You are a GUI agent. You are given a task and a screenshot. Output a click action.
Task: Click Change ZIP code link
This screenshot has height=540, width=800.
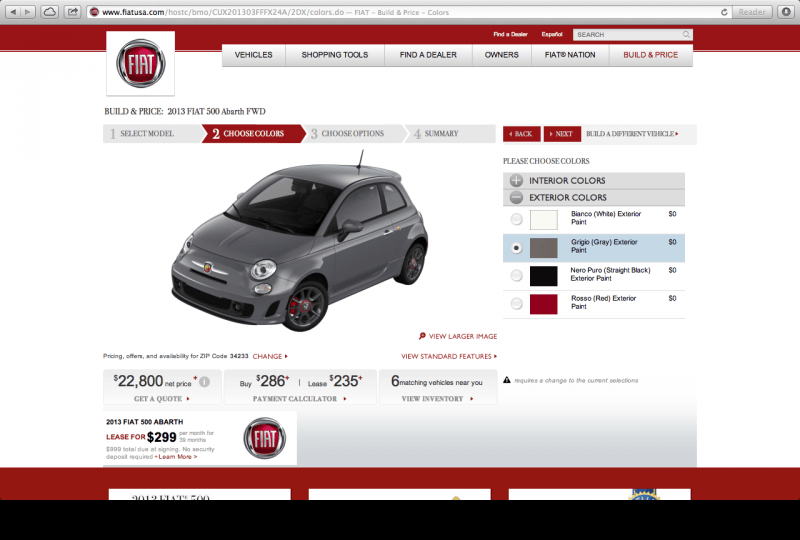(x=270, y=356)
